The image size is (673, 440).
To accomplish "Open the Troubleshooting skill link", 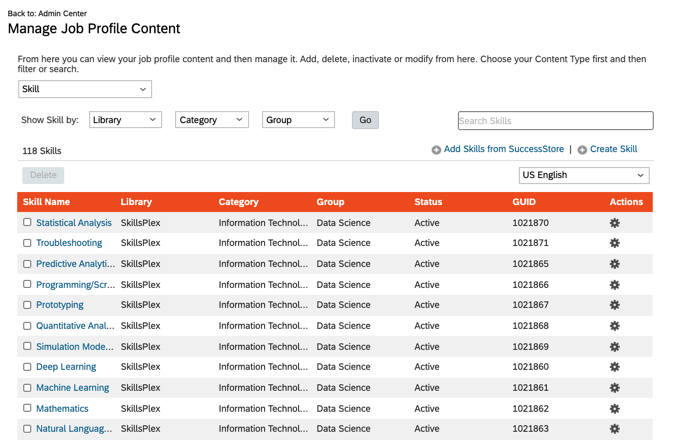I will pyautogui.click(x=69, y=243).
